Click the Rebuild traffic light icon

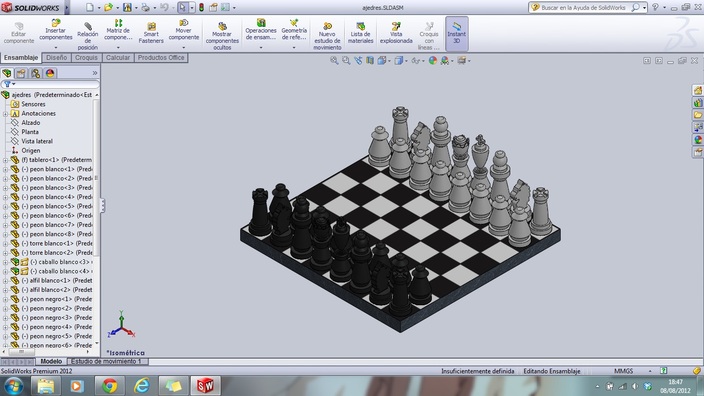(202, 7)
